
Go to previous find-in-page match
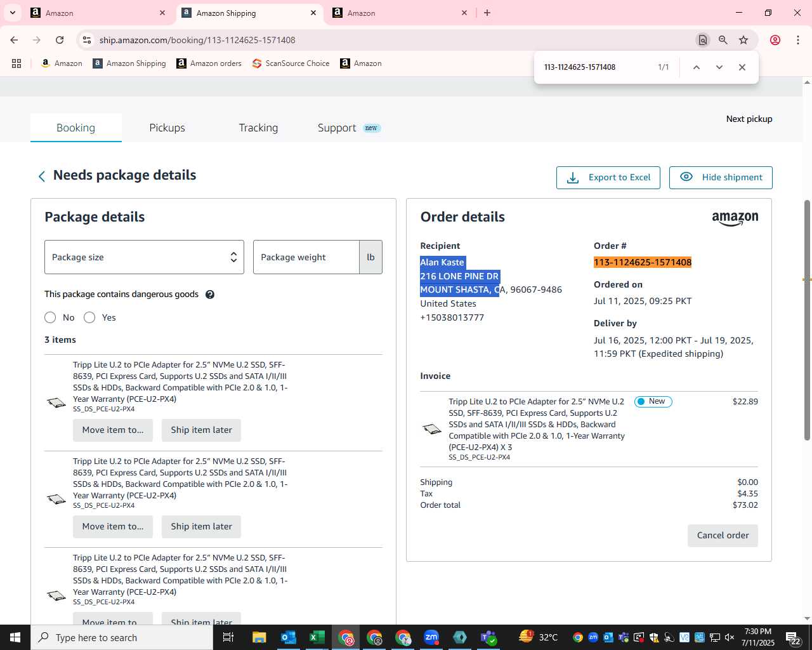[697, 67]
